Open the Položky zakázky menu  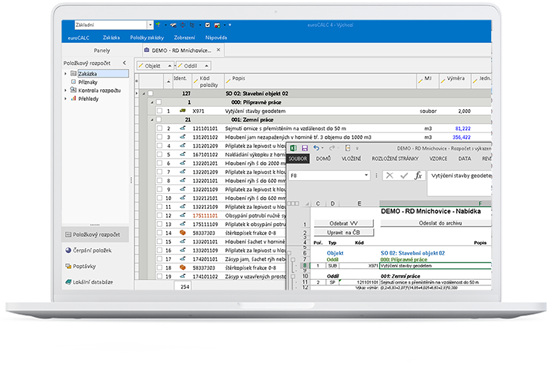pos(147,38)
